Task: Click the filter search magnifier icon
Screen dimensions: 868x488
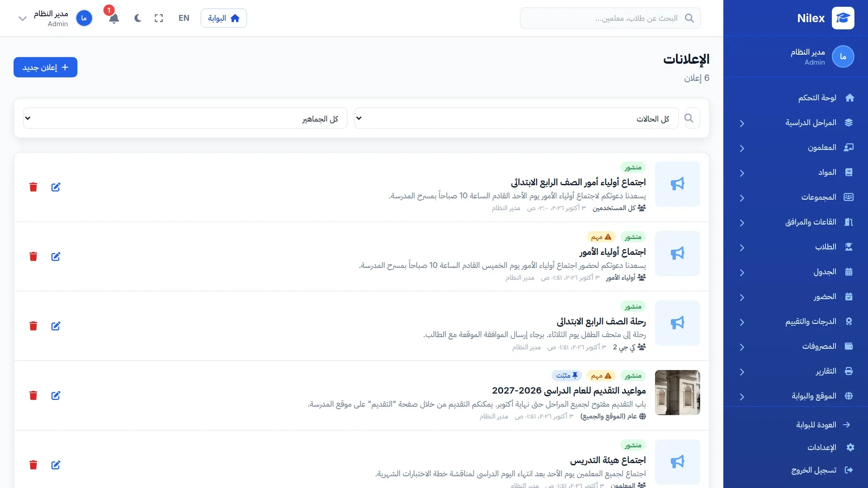Action: 689,118
